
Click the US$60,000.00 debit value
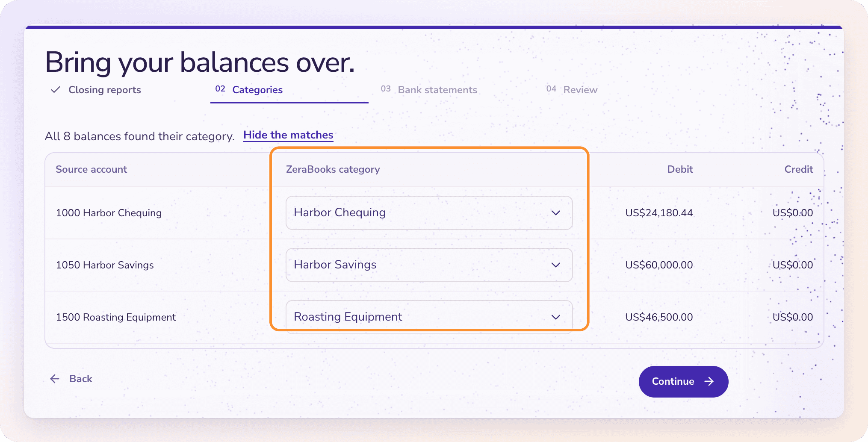[x=659, y=265]
